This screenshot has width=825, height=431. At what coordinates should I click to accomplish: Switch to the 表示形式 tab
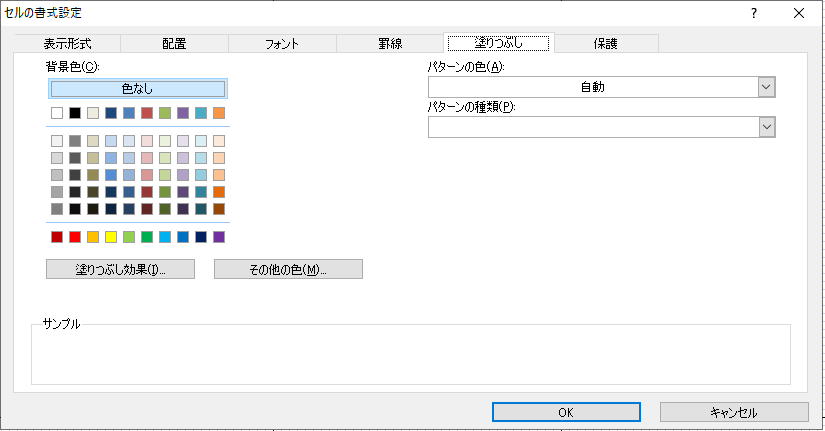[68, 44]
